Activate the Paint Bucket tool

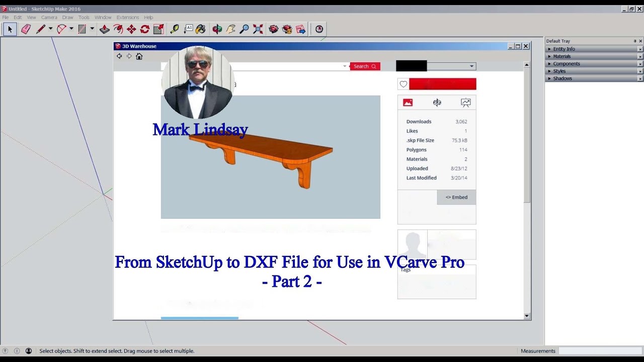point(201,29)
